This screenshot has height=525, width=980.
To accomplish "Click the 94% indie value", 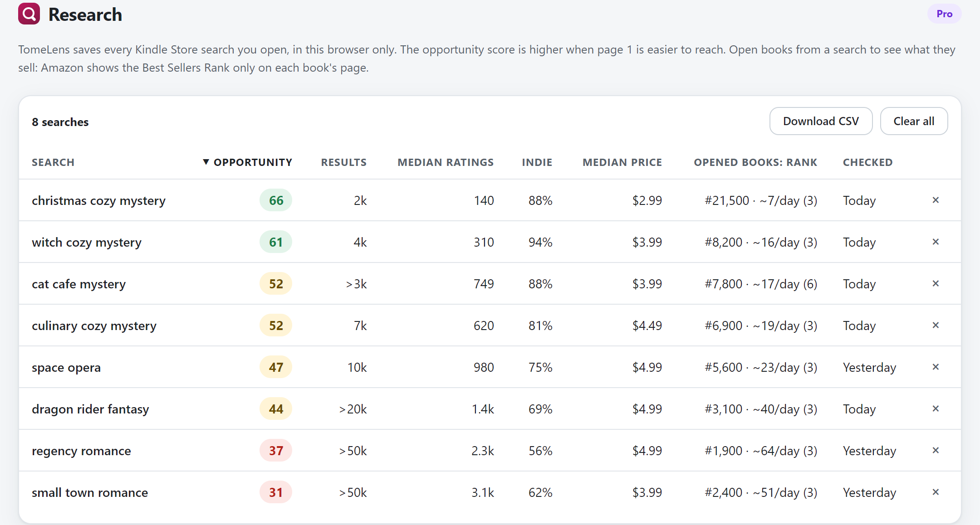I will coord(540,242).
